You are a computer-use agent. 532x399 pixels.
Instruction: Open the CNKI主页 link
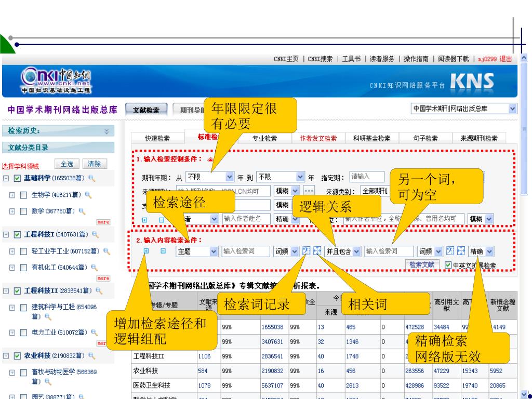point(286,59)
